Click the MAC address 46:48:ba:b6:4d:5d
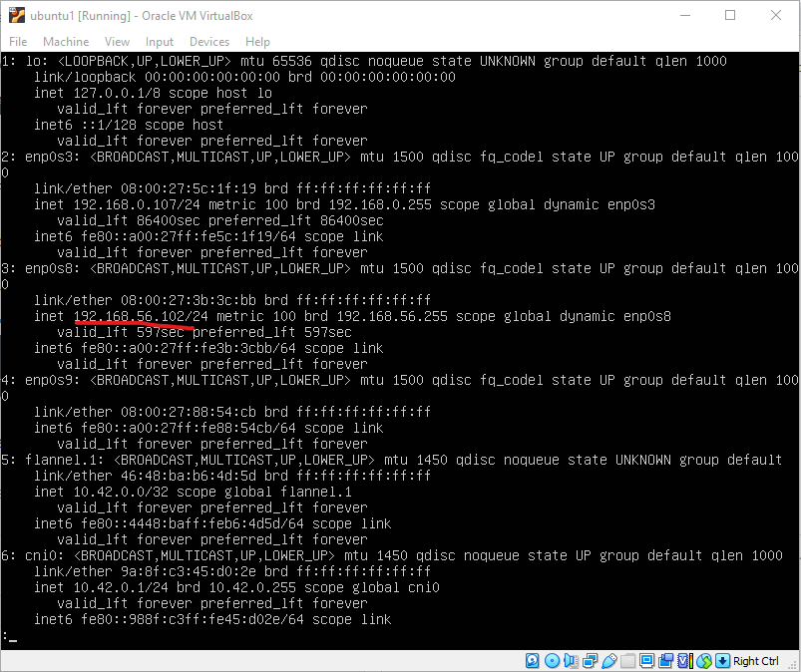801x672 pixels. (189, 476)
